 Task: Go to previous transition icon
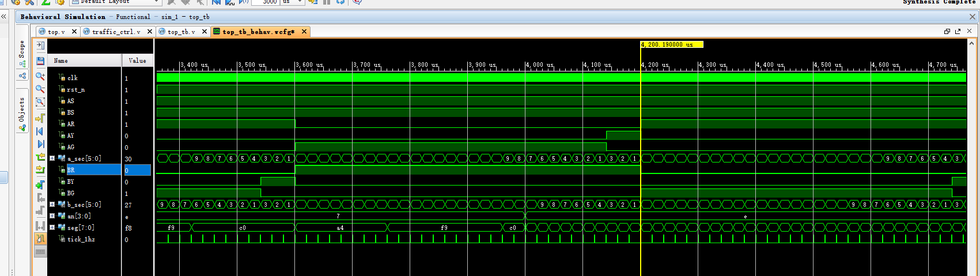coord(40,157)
